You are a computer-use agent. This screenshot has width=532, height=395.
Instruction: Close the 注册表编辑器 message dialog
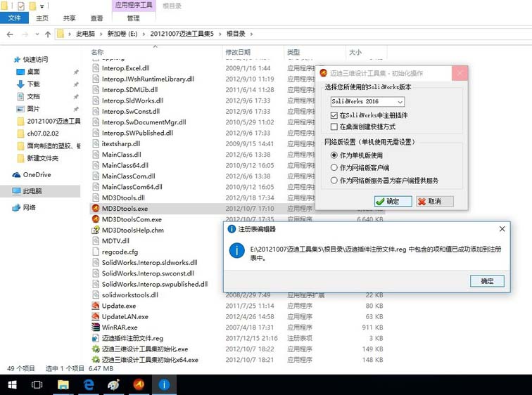pyautogui.click(x=502, y=229)
